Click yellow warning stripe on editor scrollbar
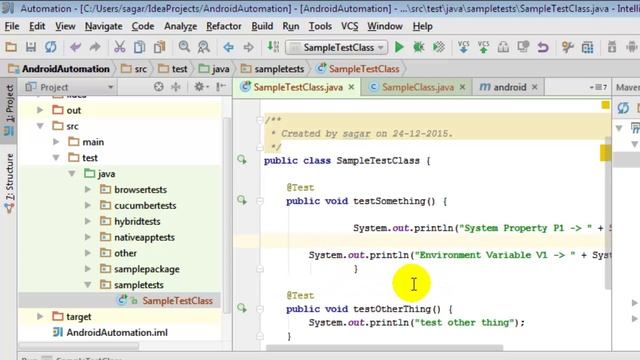Viewport: 640px width, 360px height. (605, 153)
